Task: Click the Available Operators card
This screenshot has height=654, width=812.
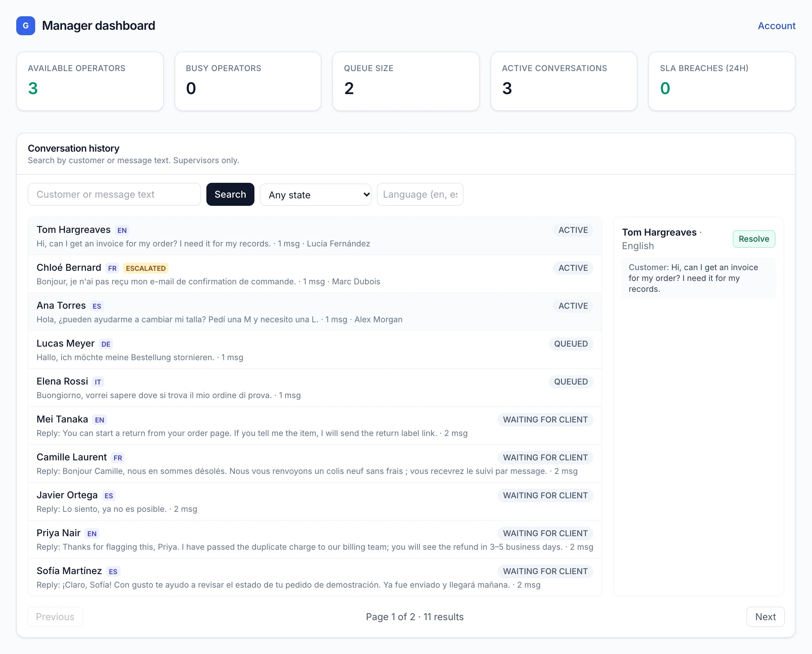Action: [90, 81]
